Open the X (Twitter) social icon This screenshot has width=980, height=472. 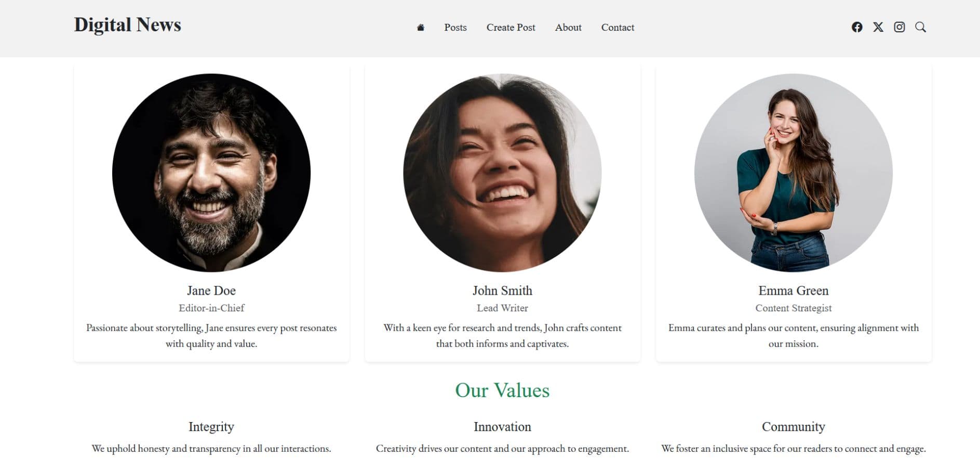pos(878,27)
